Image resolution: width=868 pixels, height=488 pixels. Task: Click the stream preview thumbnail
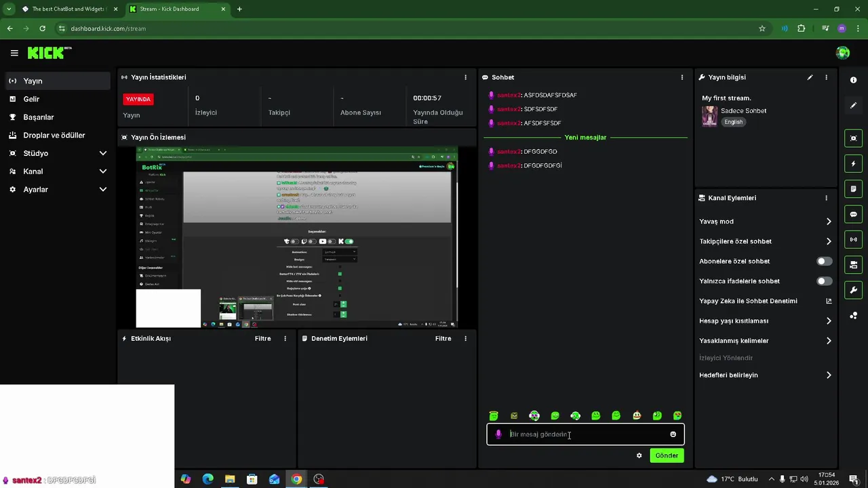click(296, 237)
